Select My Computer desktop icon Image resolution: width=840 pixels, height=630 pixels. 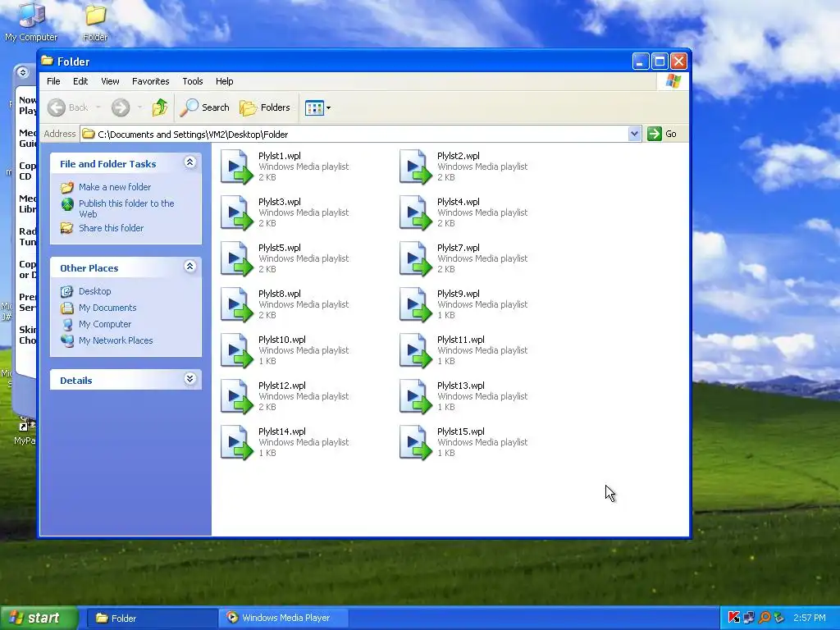(x=31, y=22)
